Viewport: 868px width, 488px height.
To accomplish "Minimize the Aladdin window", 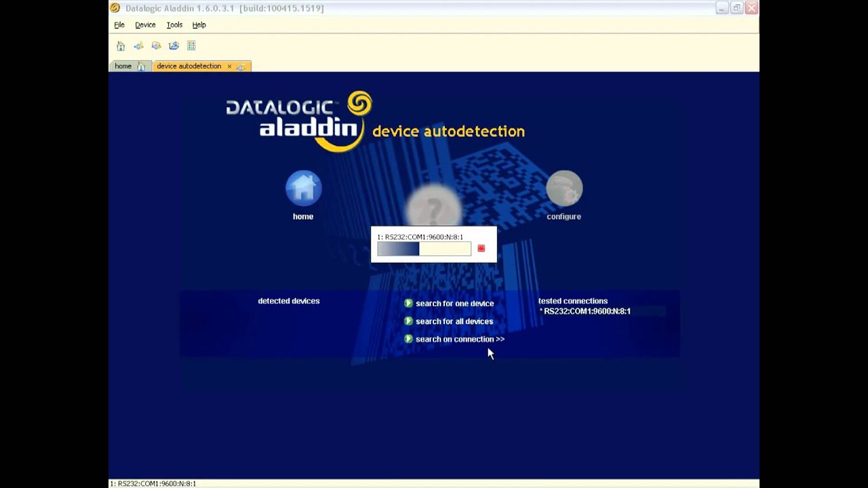I will pyautogui.click(x=722, y=8).
